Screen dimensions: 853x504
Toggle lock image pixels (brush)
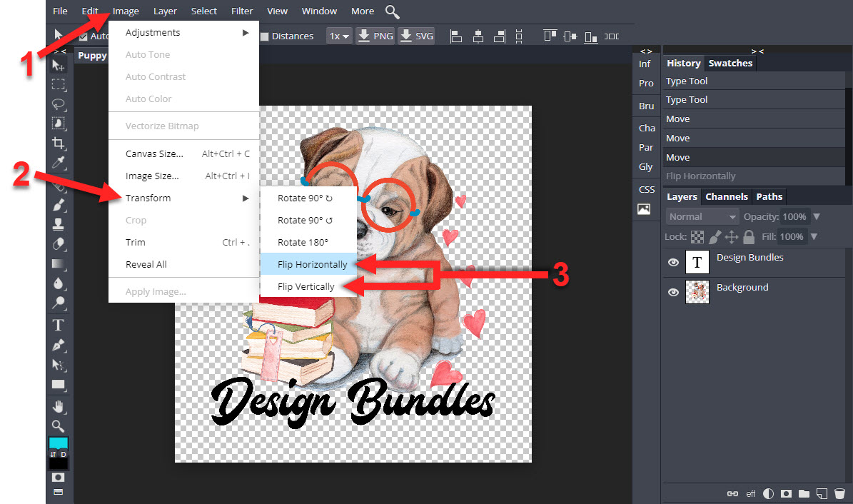(x=715, y=237)
